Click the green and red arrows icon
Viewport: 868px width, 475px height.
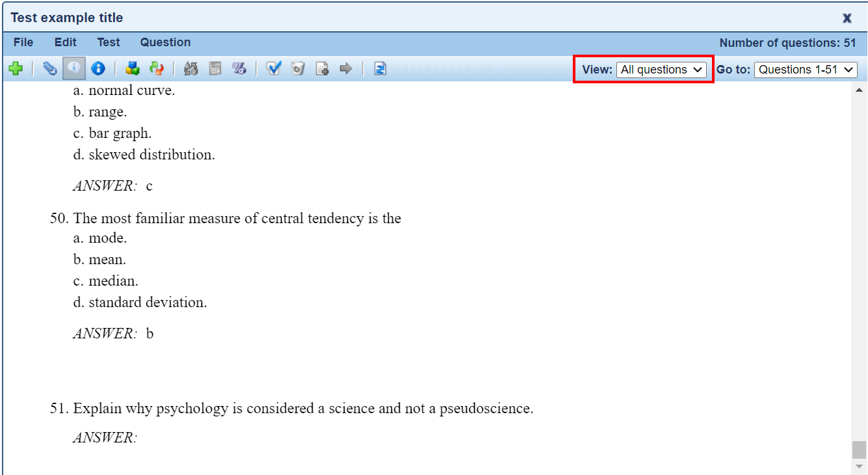(x=156, y=68)
